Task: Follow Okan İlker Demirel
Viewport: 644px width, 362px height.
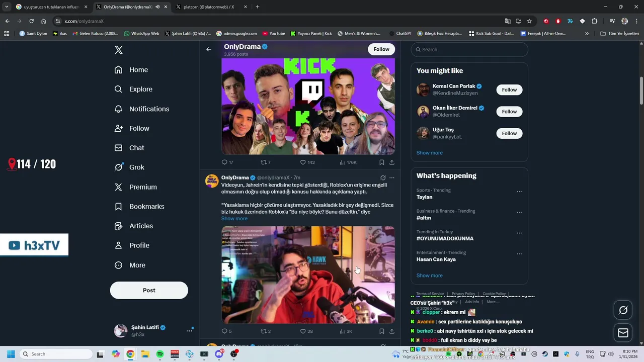Action: pyautogui.click(x=509, y=112)
